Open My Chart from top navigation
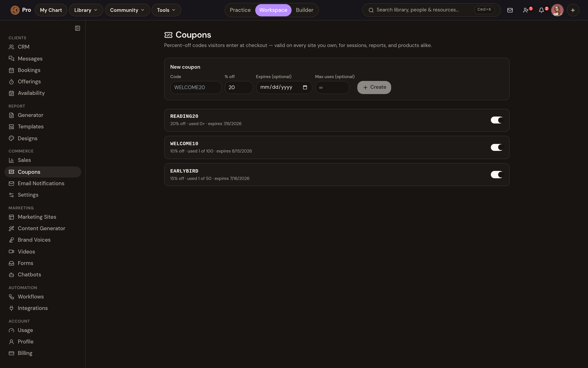The height and width of the screenshot is (368, 588). coord(51,10)
